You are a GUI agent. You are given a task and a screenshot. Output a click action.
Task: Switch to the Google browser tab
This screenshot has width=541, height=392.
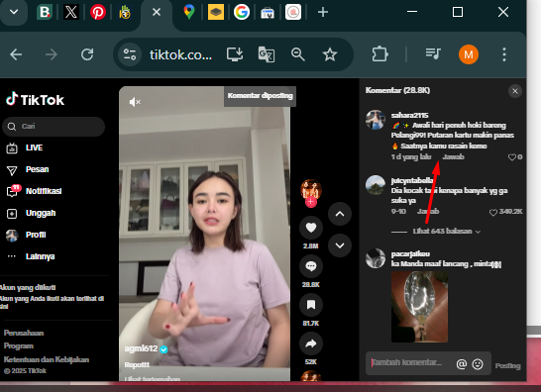tap(242, 13)
